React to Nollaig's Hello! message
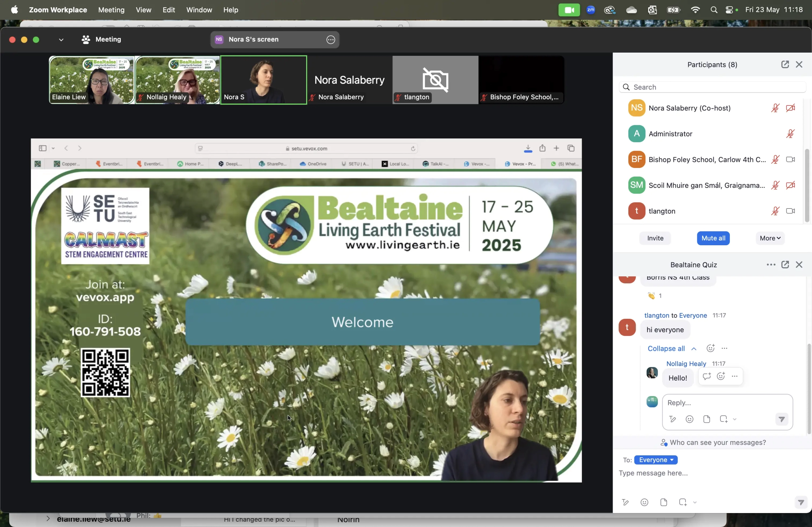812x527 pixels. 721,376
